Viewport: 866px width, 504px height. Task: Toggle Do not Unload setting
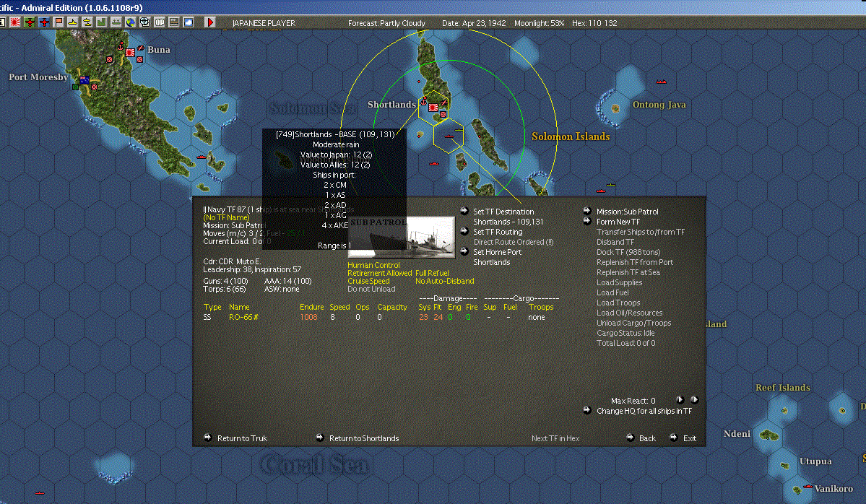[371, 289]
